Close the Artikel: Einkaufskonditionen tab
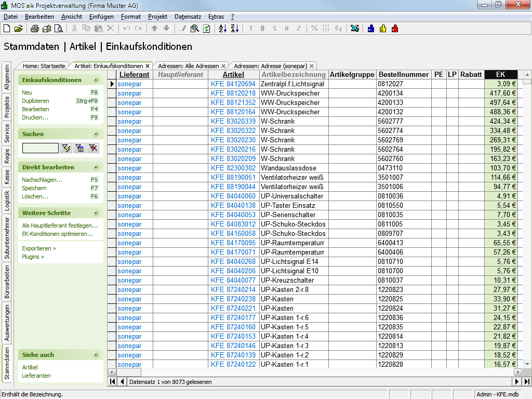The width and height of the screenshot is (532, 399). [x=148, y=66]
